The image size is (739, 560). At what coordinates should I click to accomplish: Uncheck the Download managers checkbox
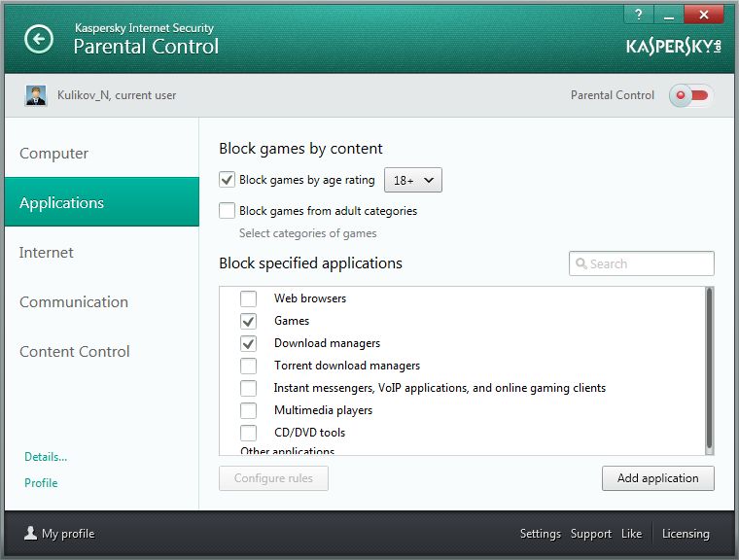point(248,343)
